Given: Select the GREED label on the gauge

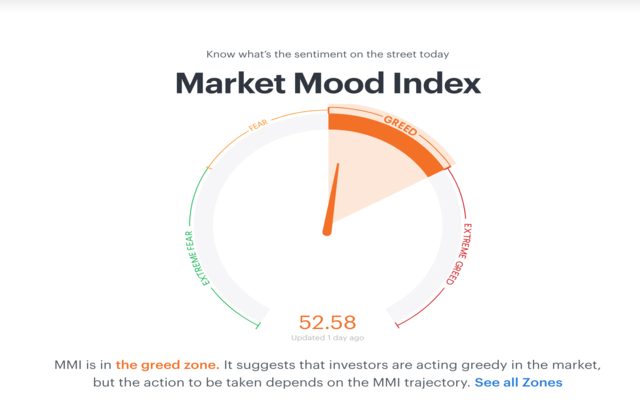Looking at the screenshot, I should tap(402, 125).
